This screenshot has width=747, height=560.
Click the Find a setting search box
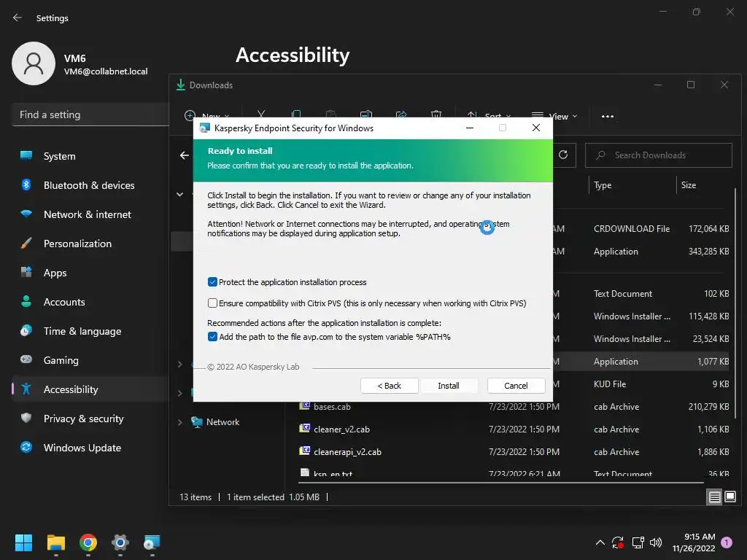(90, 114)
